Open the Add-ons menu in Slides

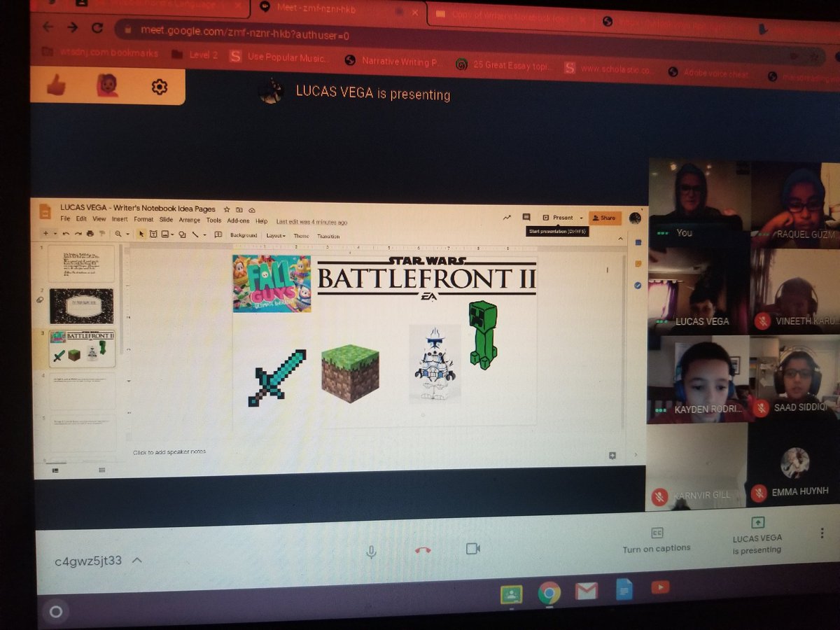click(238, 220)
